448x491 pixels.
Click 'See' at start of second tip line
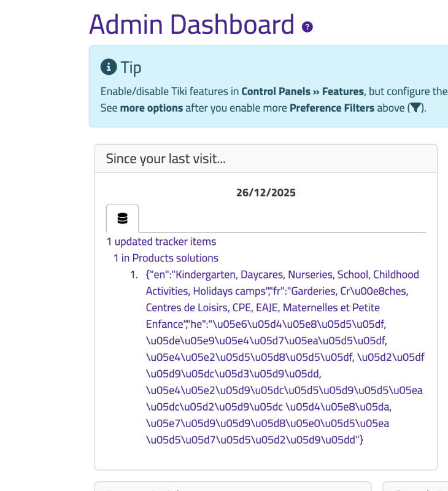click(x=109, y=108)
